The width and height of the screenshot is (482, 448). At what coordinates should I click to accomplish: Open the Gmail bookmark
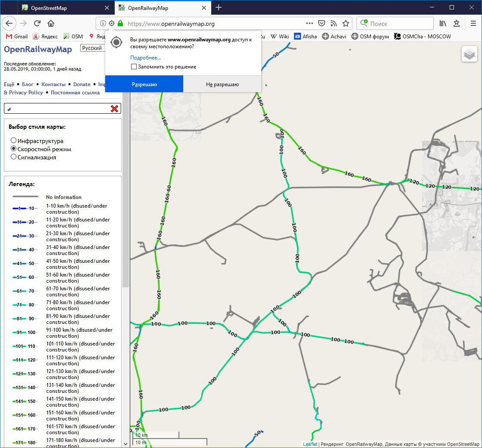click(x=17, y=36)
